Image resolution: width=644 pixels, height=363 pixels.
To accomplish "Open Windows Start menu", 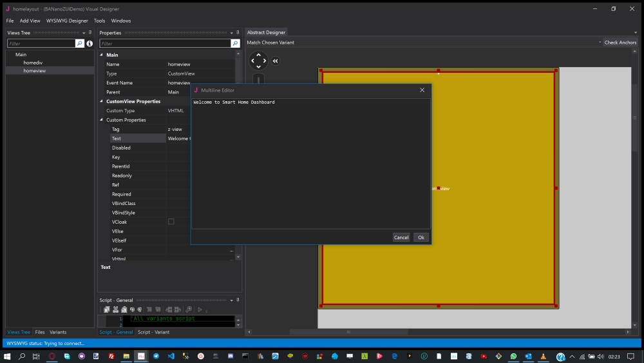I will (7, 357).
